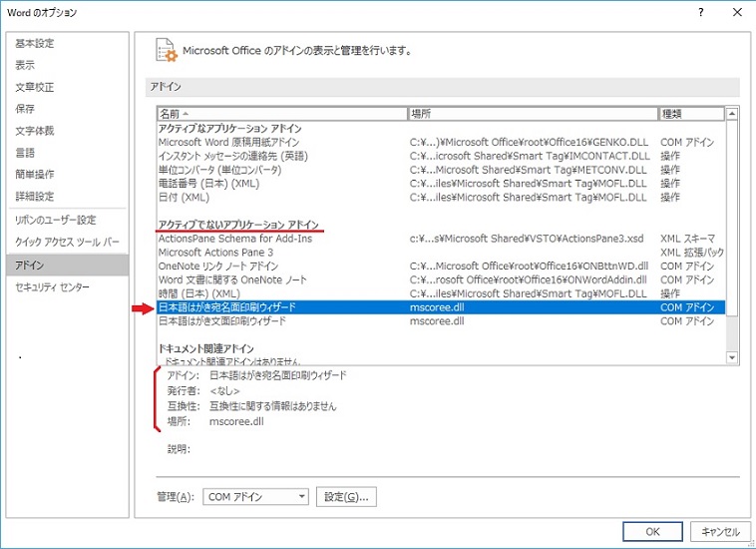This screenshot has height=549, width=756.
Task: Sort add-ins by 場所 column header
Action: point(534,114)
